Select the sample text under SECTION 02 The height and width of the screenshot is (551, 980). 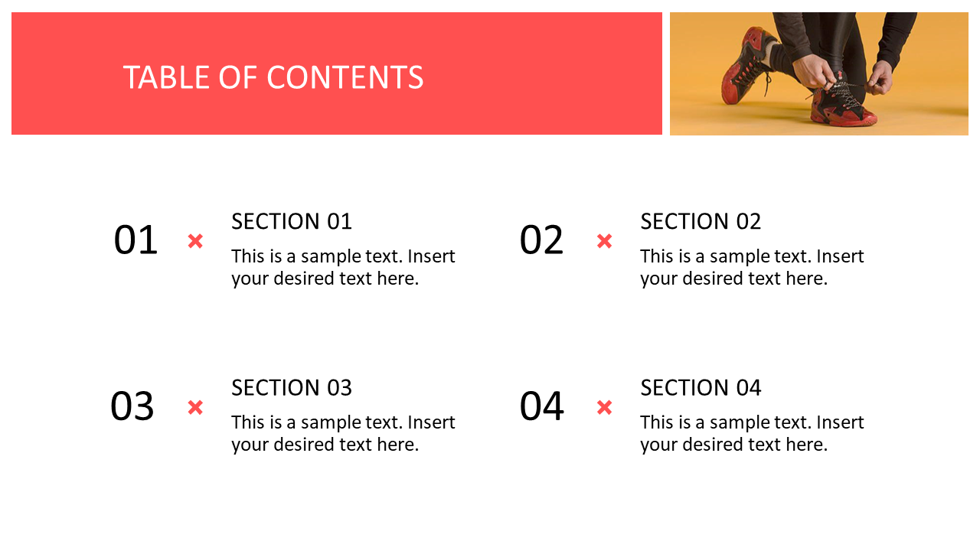pyautogui.click(x=752, y=267)
